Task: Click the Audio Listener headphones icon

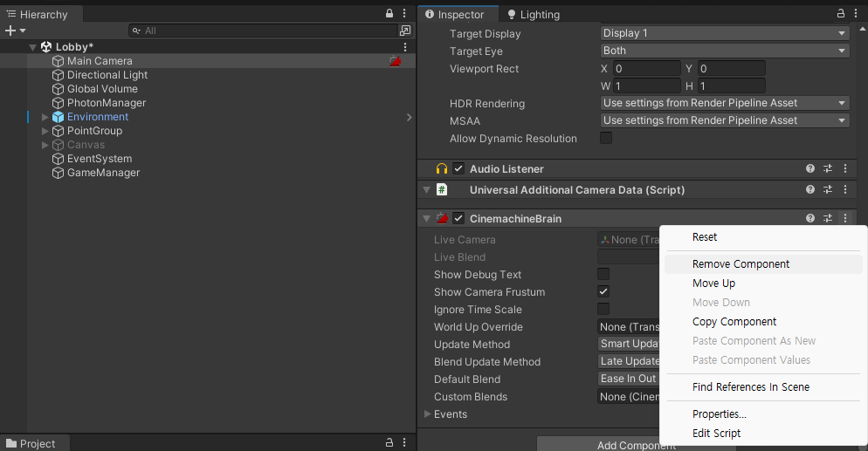Action: pos(442,168)
